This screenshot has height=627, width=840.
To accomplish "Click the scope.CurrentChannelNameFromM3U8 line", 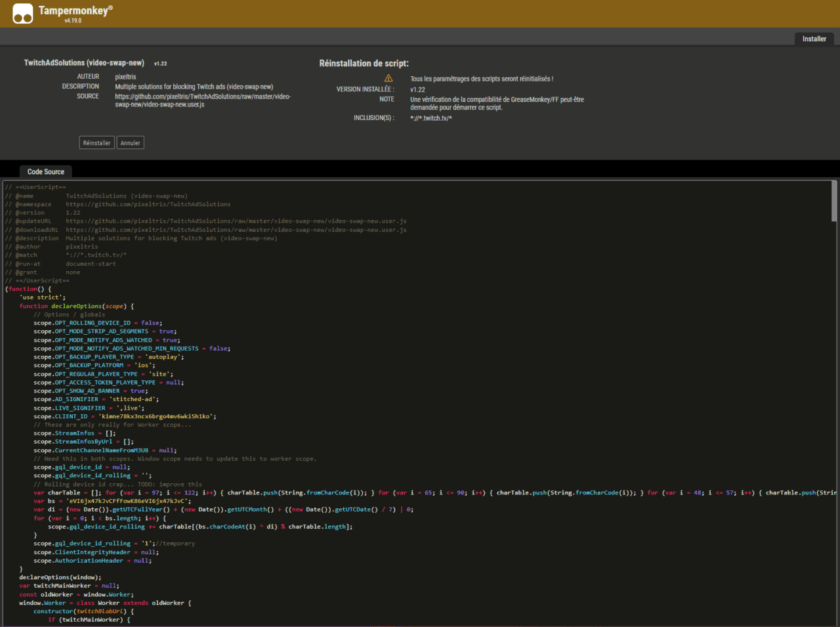I will (105, 450).
